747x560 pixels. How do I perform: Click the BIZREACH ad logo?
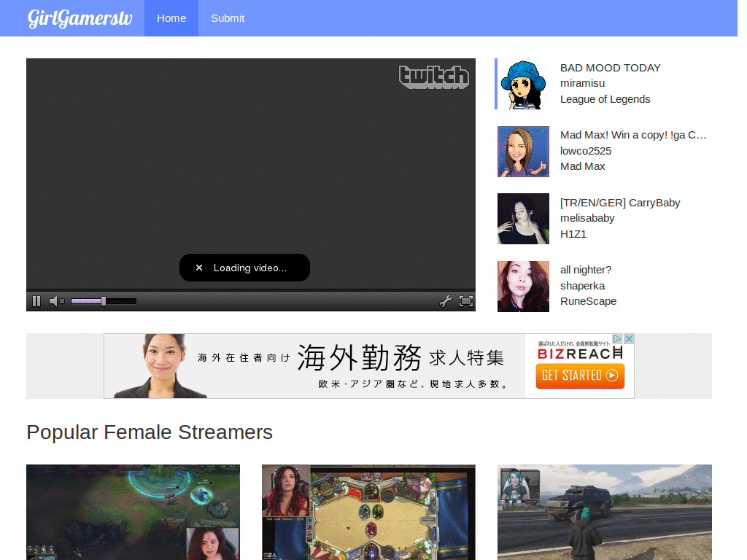point(580,354)
